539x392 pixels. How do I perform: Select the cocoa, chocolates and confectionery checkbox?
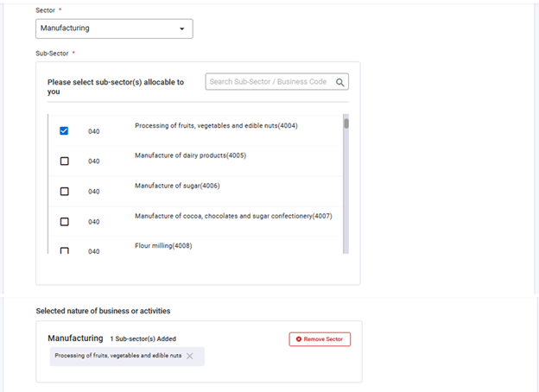[x=64, y=222]
